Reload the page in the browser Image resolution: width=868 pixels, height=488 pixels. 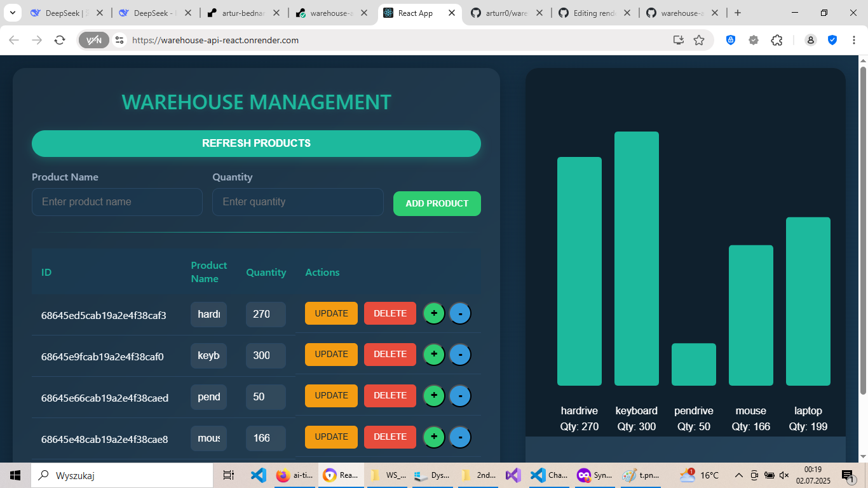click(x=60, y=40)
